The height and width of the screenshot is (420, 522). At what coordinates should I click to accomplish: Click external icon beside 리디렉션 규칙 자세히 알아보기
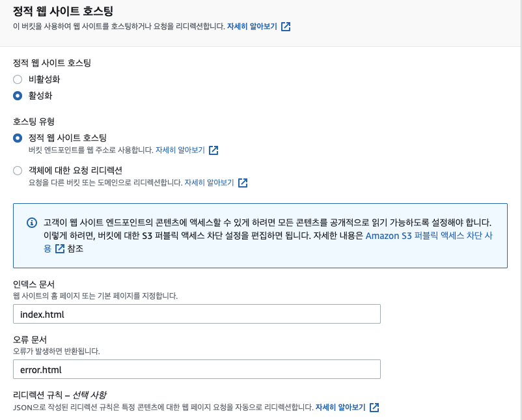pyautogui.click(x=374, y=408)
